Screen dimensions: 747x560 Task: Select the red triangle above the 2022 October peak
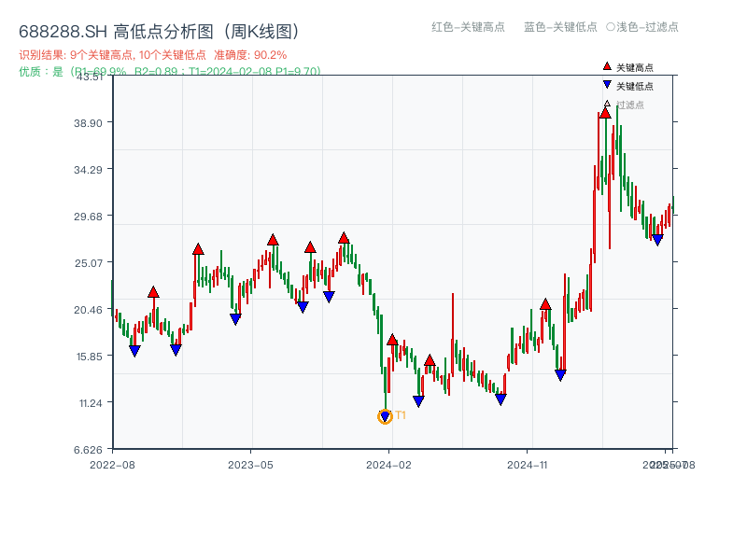(152, 290)
